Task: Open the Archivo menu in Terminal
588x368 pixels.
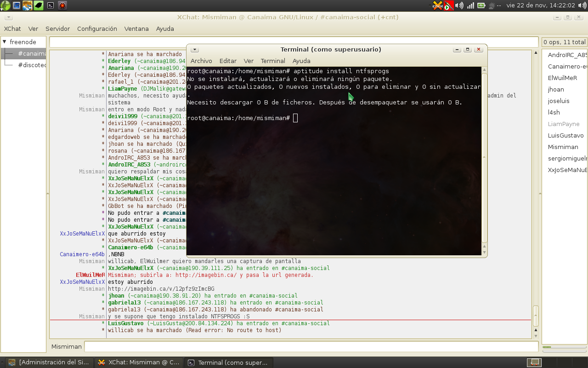Action: (201, 61)
